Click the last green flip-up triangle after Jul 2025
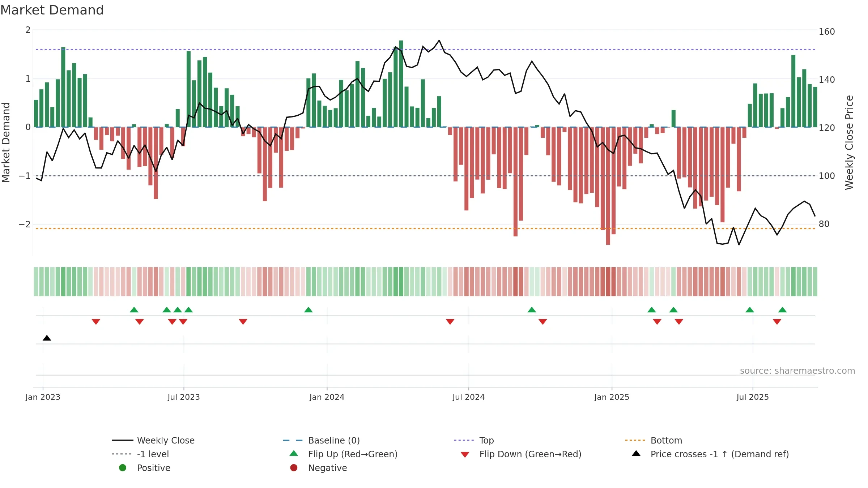The image size is (868, 488). pos(782,310)
